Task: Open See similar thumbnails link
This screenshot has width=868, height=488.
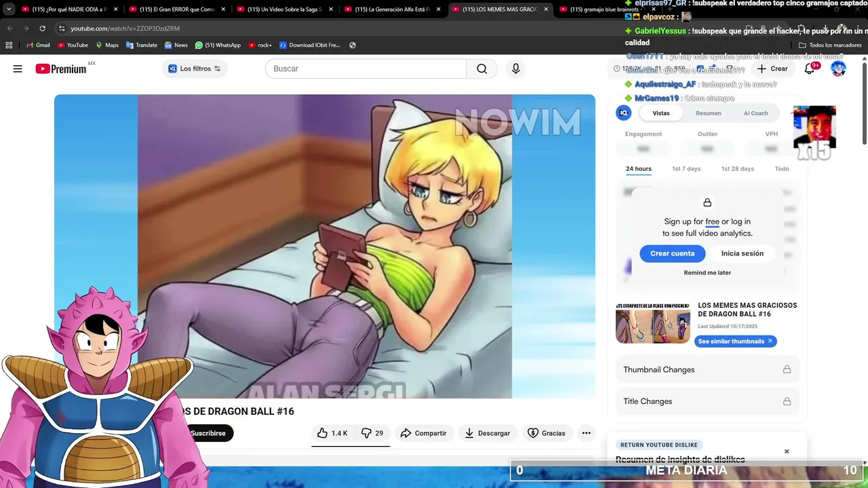Action: (735, 342)
